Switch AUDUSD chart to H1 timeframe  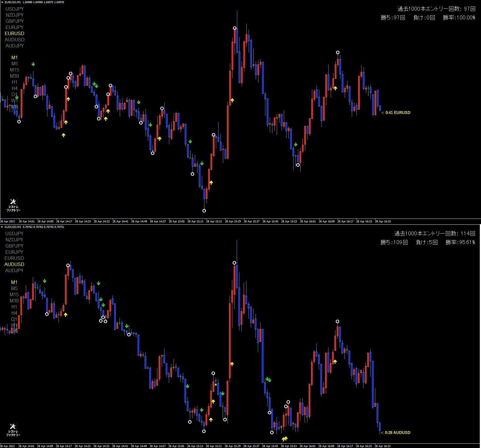point(14,307)
